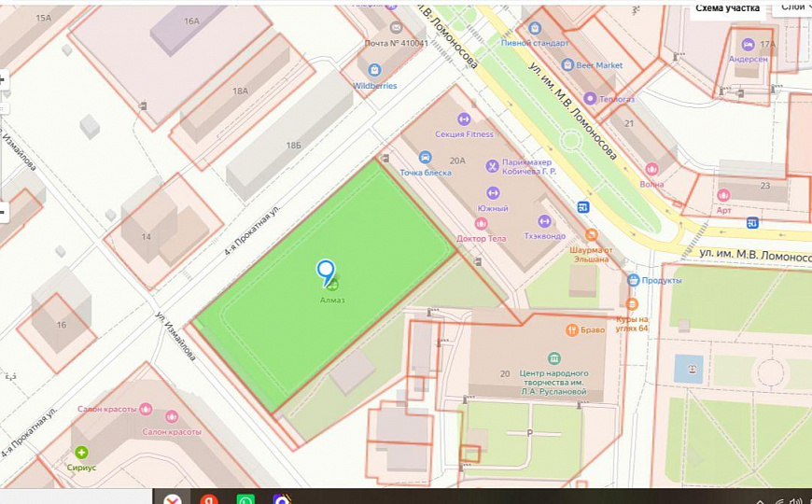Click building number 17A

coord(768,45)
